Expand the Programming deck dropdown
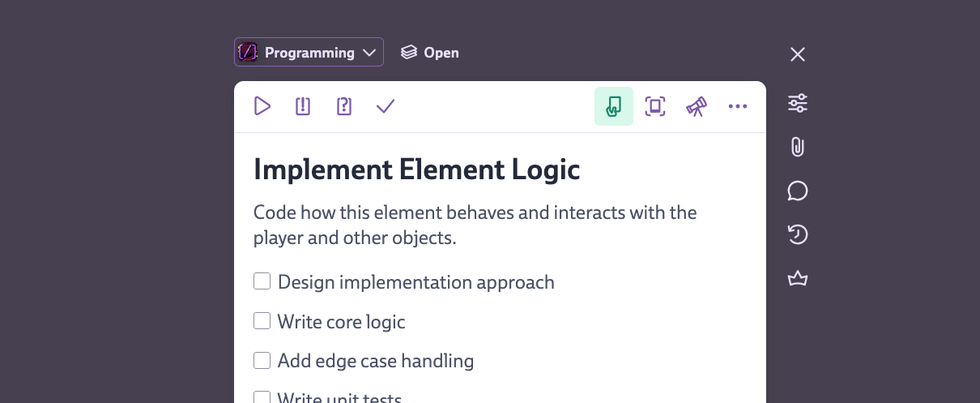The width and height of the screenshot is (980, 403). tap(309, 53)
